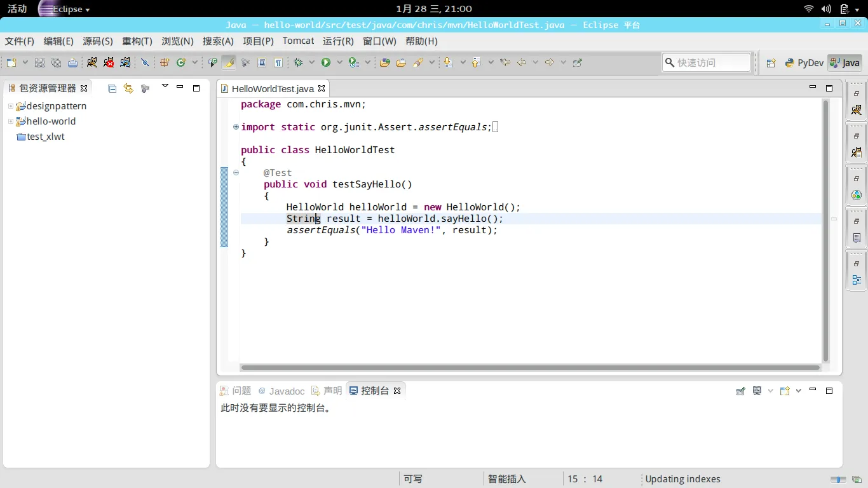Click the Stop Tomcat icon
The width and height of the screenshot is (868, 488).
pyautogui.click(x=109, y=62)
